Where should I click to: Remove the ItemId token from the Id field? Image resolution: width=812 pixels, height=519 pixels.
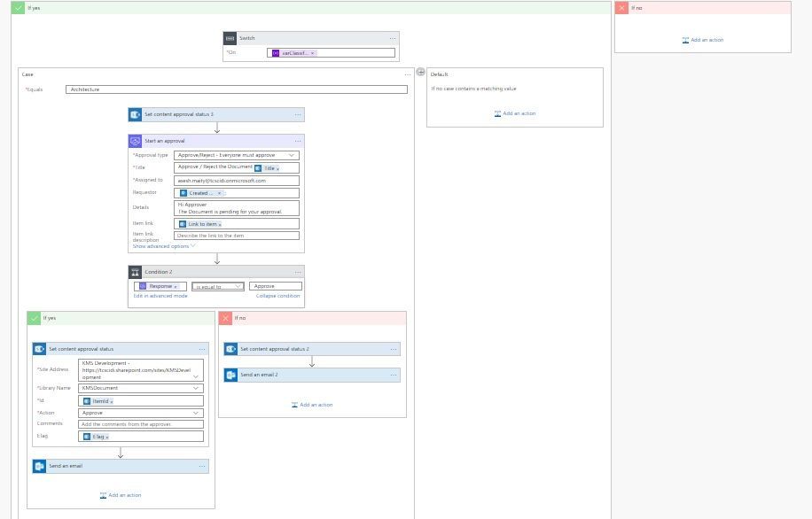tap(112, 401)
